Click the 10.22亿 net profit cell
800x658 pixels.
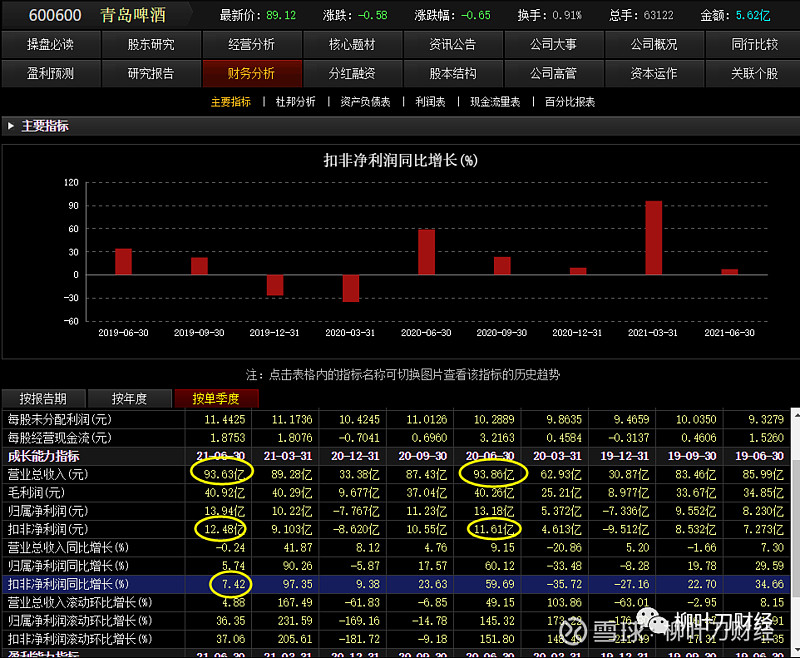(x=291, y=511)
